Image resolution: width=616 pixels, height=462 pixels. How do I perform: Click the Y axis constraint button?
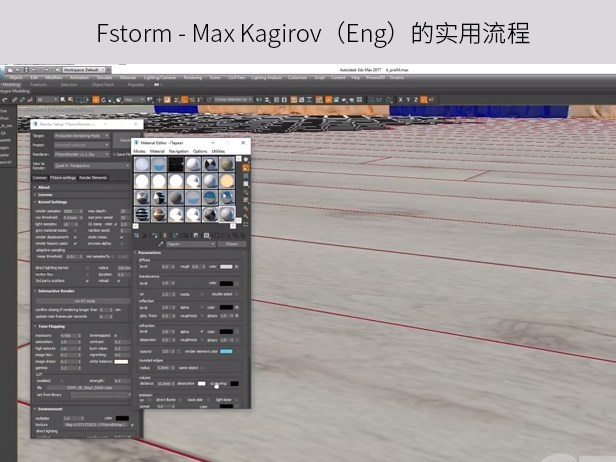pos(410,100)
